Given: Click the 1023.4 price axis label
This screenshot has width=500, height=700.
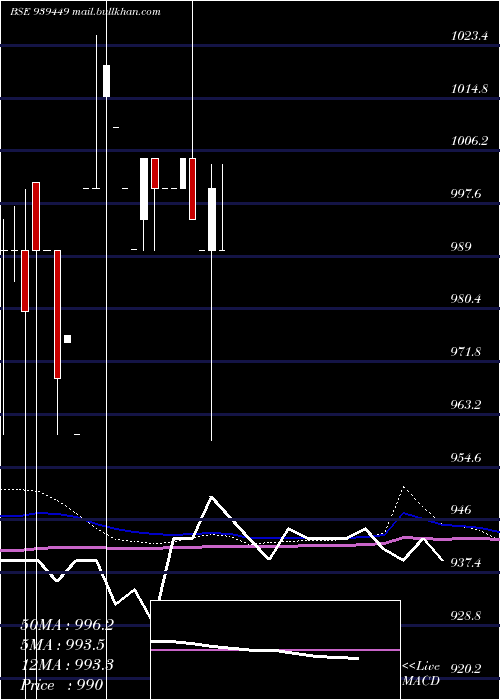Looking at the screenshot, I should [469, 36].
